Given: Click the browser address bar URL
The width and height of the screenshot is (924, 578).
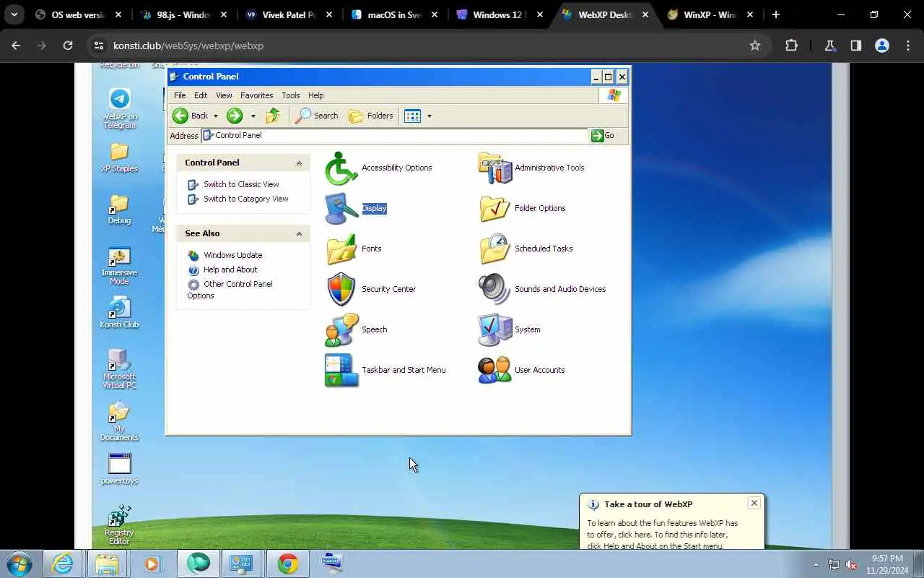Looking at the screenshot, I should [188, 46].
